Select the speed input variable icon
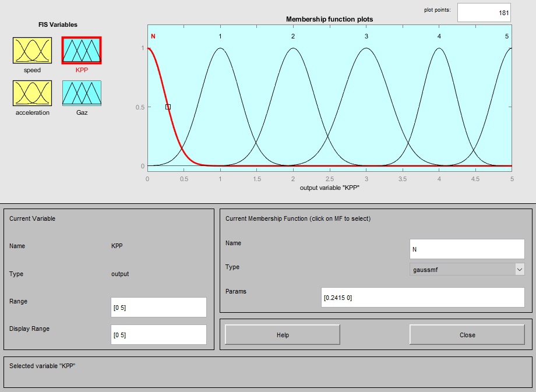 tap(32, 51)
